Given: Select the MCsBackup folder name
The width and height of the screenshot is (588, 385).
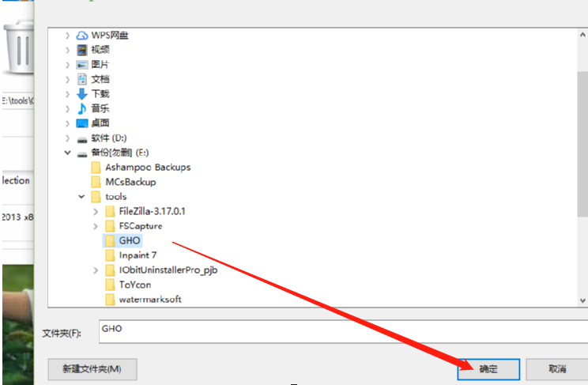Looking at the screenshot, I should [130, 182].
